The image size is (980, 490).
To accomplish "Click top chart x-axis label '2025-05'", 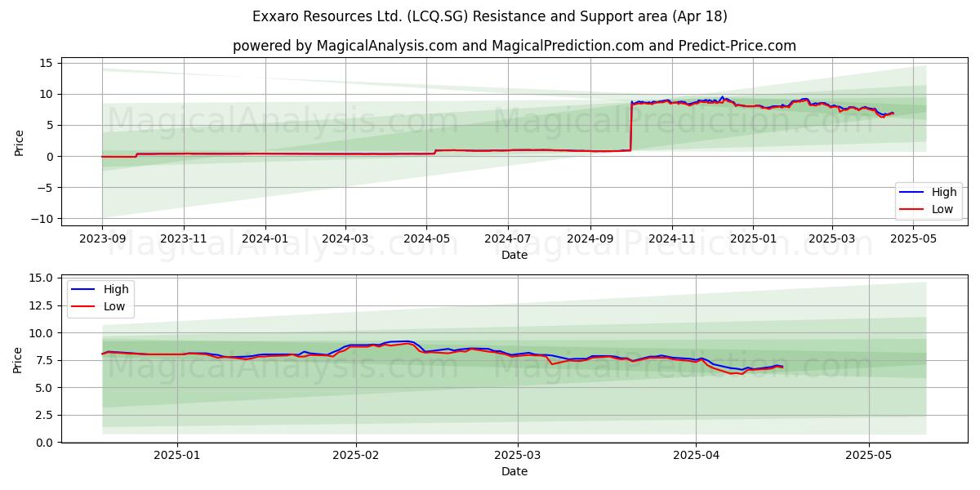I will click(x=914, y=239).
